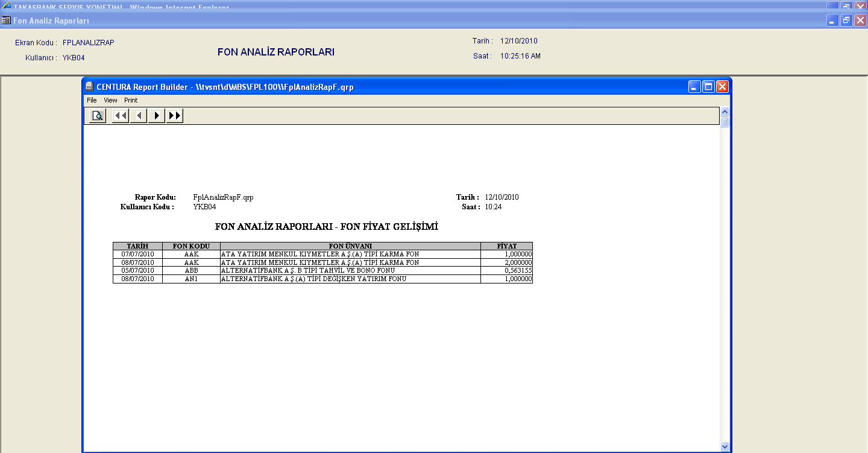Click the TARİH column header
The width and height of the screenshot is (868, 453).
[137, 246]
